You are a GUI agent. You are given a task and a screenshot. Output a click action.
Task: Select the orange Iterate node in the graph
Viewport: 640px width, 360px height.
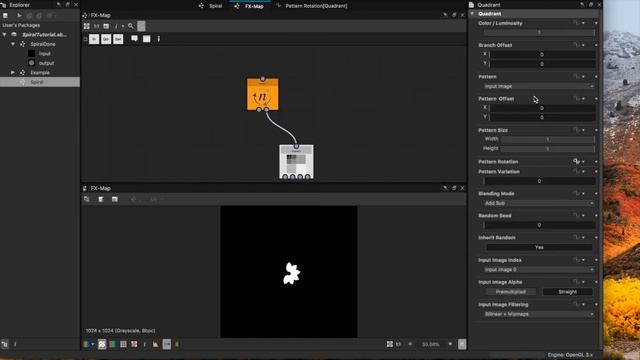point(263,94)
